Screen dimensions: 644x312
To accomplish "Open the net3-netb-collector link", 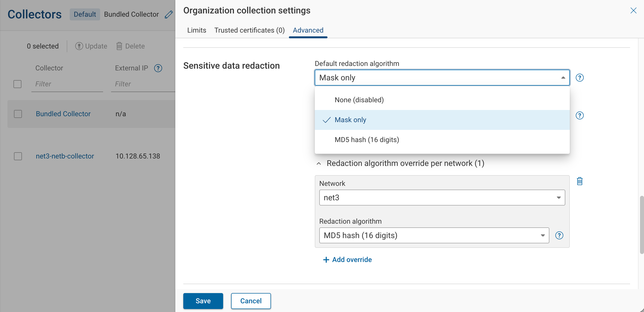I will (65, 156).
